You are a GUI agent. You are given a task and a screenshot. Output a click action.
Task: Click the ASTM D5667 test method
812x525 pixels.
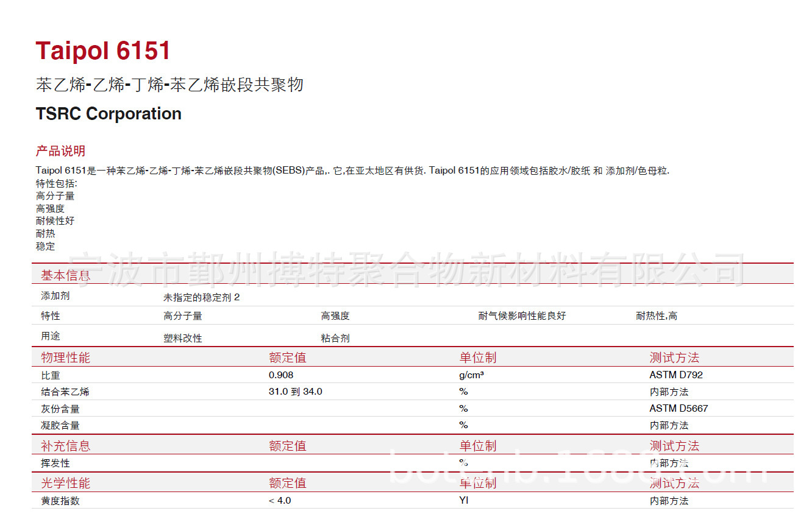pos(678,408)
